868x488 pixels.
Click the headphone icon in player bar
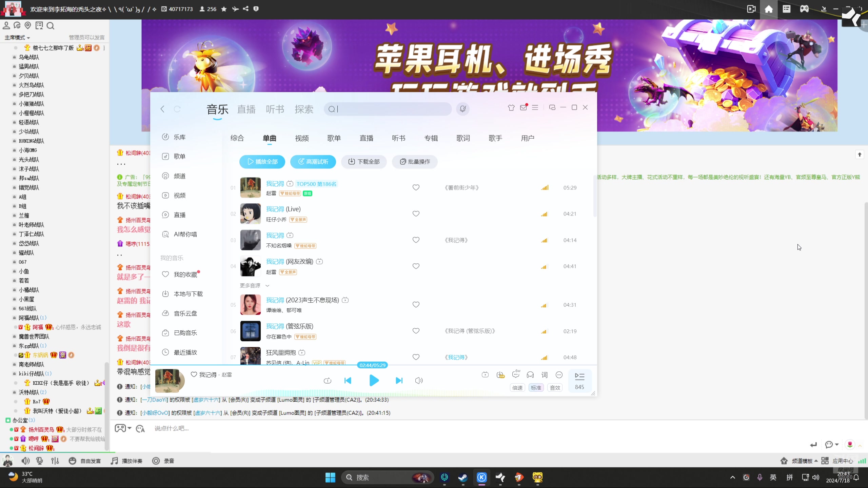click(530, 375)
